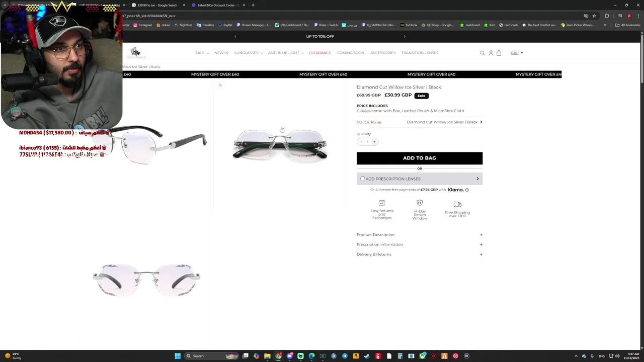Screen dimensions: 644x362
Task: Expand Delivery & Returns section
Action: [420, 254]
